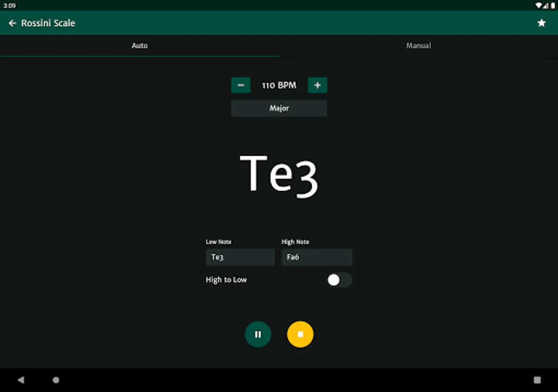The width and height of the screenshot is (558, 392).
Task: Click the 3:09 clock in status bar
Action: click(10, 6)
